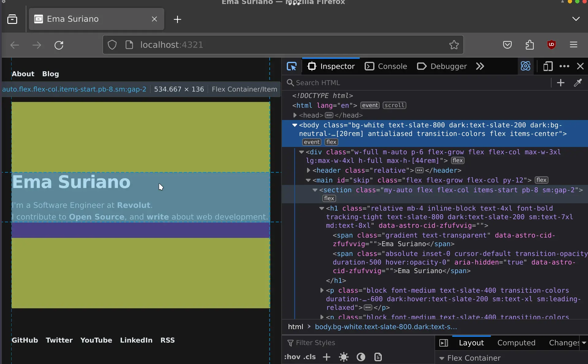Viewport: 588px width, 364px height.
Task: Toggle flex badge on main element
Action: (x=541, y=180)
